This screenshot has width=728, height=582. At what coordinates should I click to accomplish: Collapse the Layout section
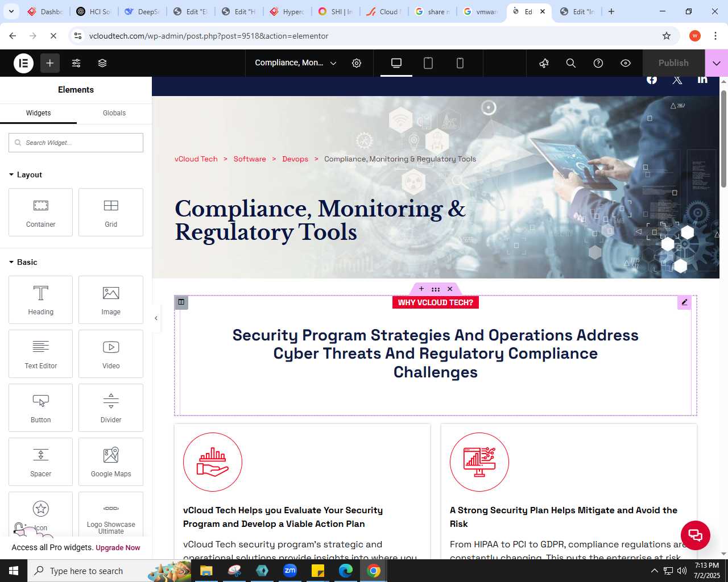point(26,174)
